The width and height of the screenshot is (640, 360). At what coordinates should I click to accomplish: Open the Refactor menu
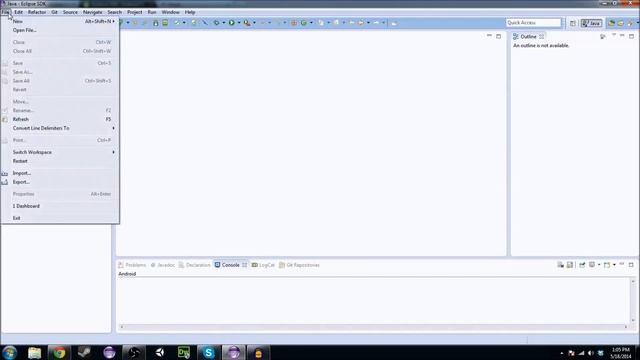point(37,12)
